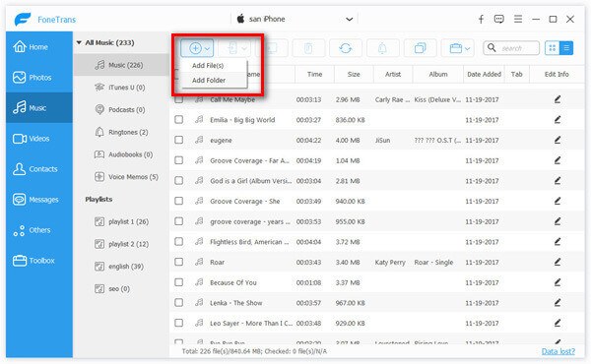Switch to grid view icon

click(553, 48)
